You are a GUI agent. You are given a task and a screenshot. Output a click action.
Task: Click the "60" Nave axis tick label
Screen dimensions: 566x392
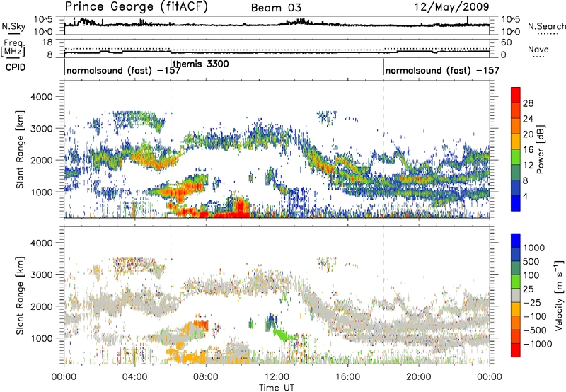[x=506, y=42]
